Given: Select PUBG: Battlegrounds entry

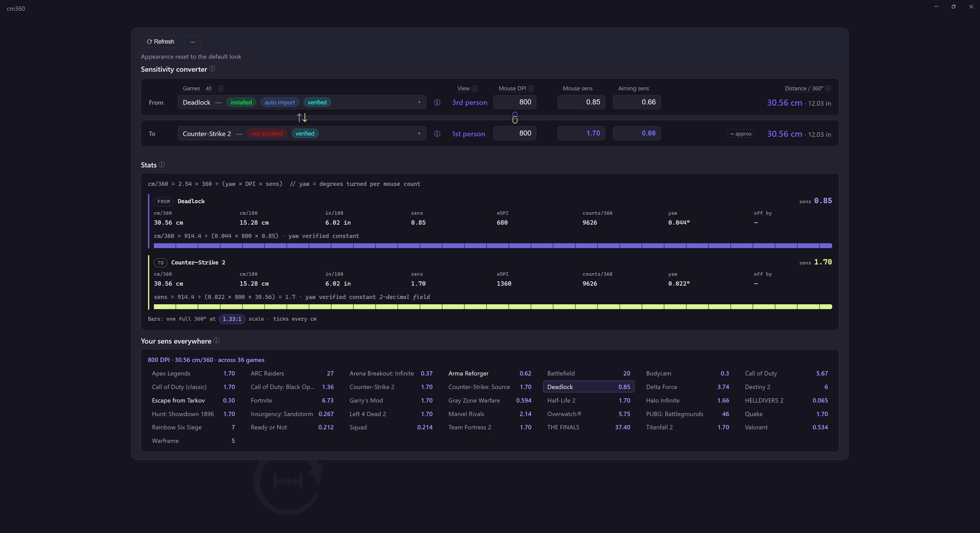Looking at the screenshot, I should pyautogui.click(x=688, y=414).
